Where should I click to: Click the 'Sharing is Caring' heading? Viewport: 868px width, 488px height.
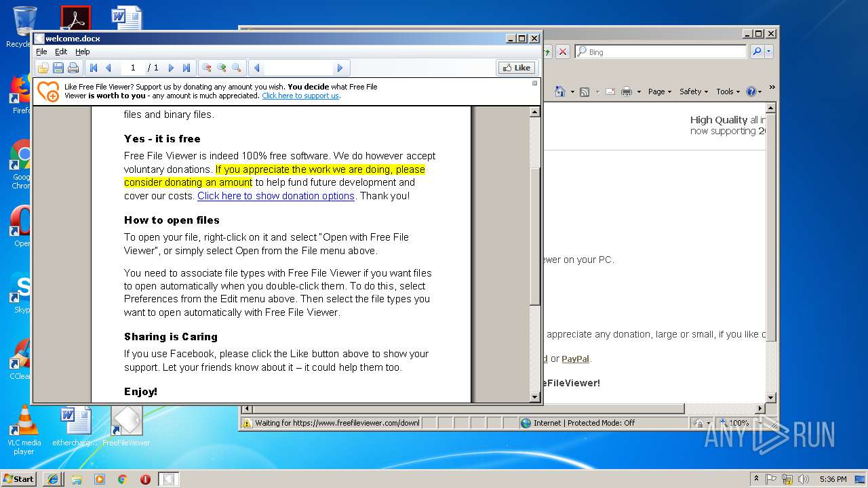[x=171, y=337]
